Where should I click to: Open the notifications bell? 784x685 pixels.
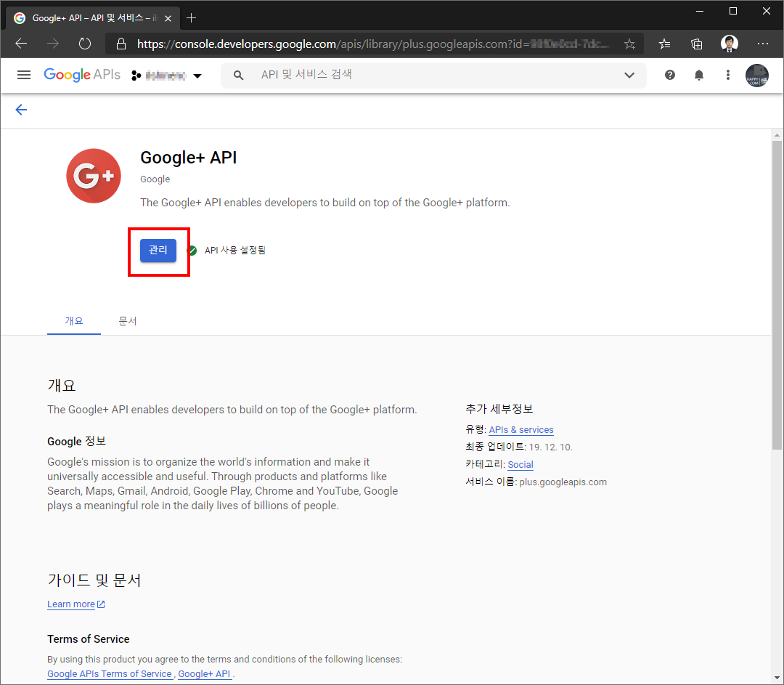699,75
